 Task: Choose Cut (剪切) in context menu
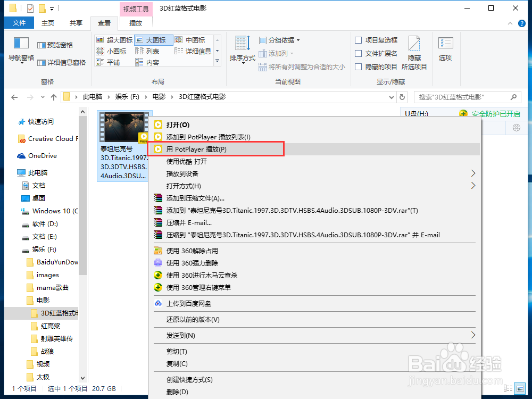tap(314, 351)
